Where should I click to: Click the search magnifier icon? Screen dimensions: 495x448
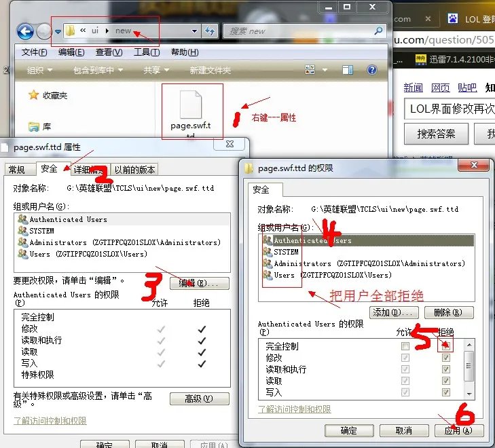coord(378,31)
